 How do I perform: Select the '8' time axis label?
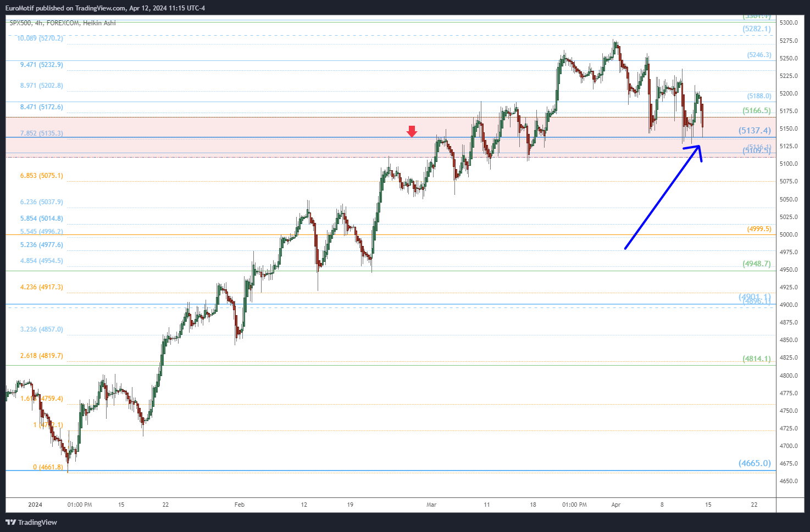point(662,505)
